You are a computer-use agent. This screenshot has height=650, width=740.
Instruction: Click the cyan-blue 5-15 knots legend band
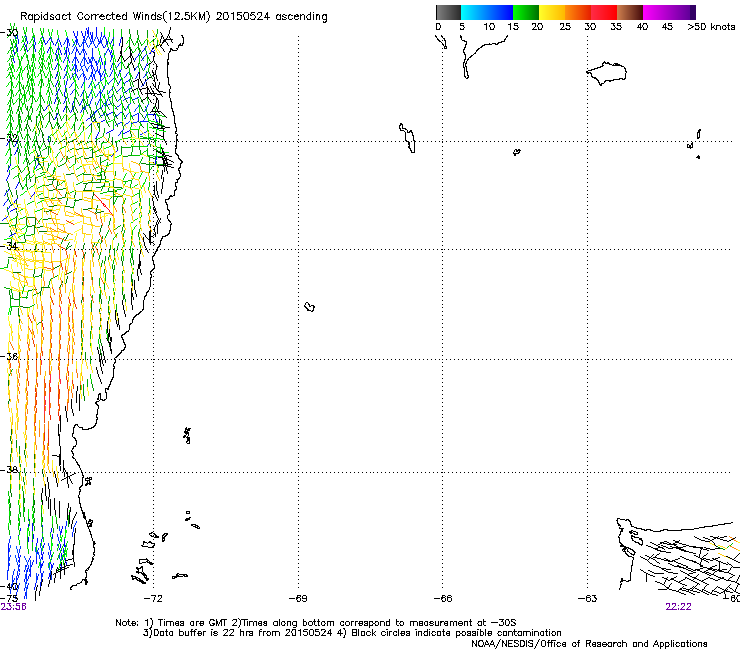[487, 12]
